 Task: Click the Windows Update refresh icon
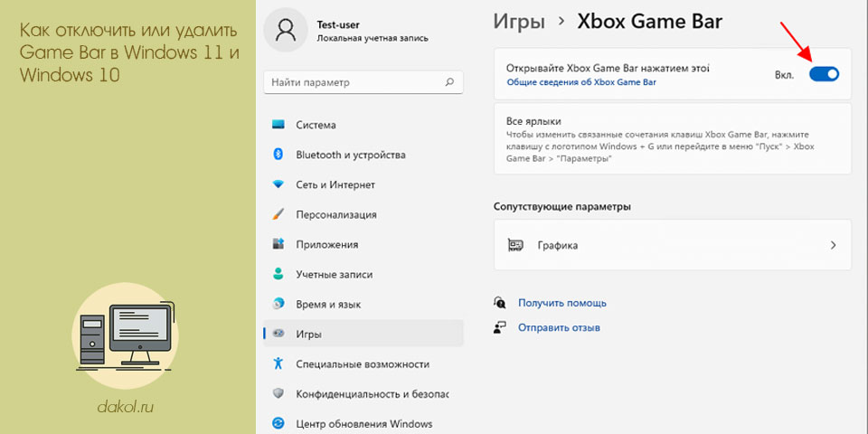[x=278, y=424]
